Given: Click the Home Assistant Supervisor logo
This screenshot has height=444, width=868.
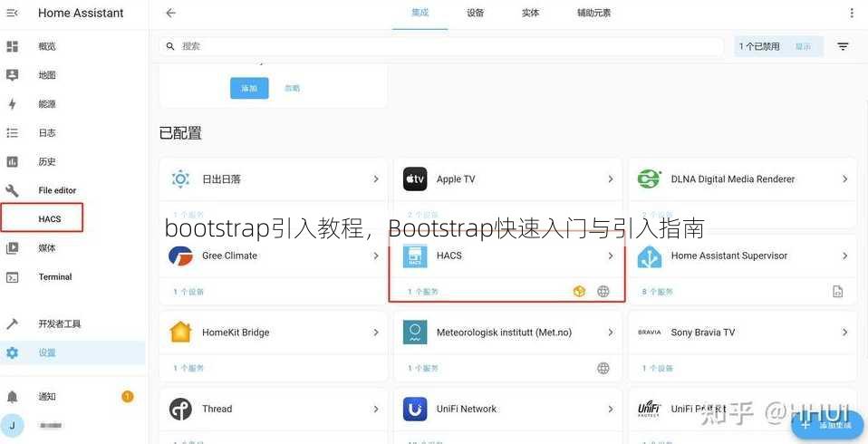Looking at the screenshot, I should 650,256.
